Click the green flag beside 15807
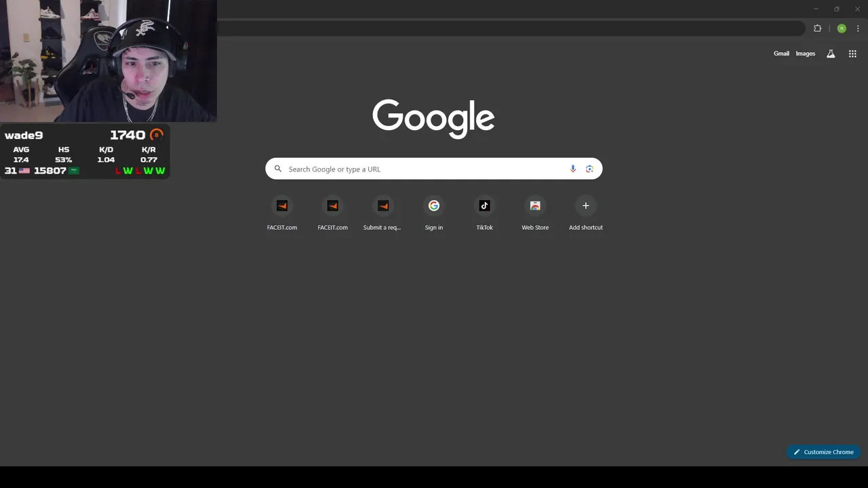Image resolution: width=868 pixels, height=488 pixels. 74,171
